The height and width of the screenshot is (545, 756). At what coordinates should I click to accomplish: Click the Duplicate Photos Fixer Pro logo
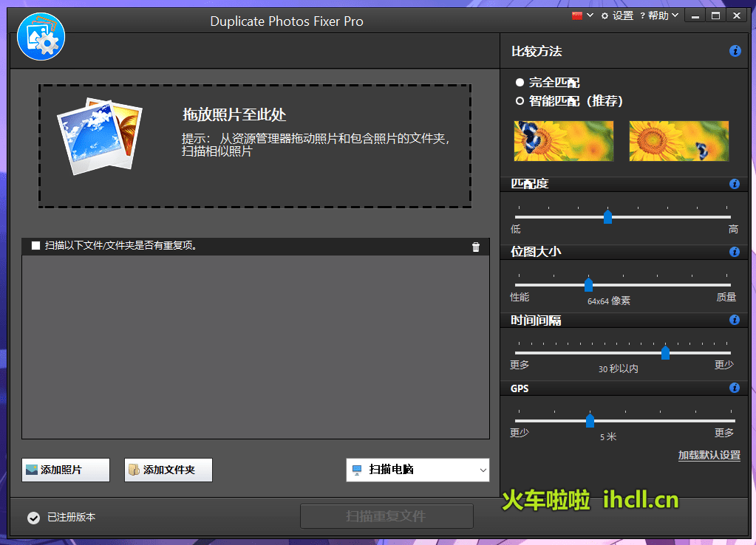click(41, 35)
